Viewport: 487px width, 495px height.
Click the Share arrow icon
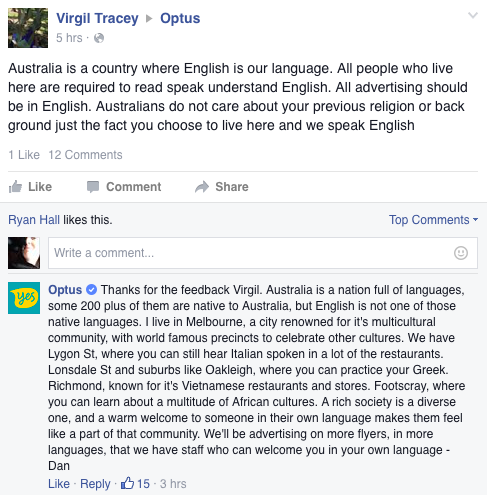202,187
